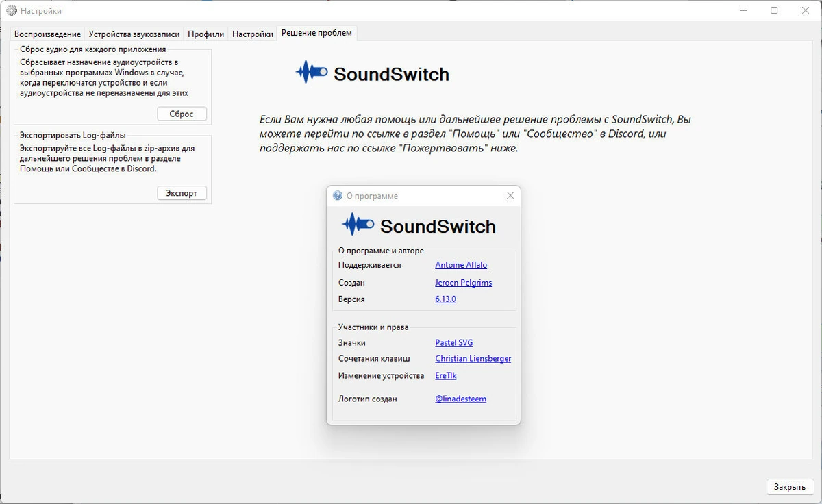Open the Pastel SVG link

(453, 342)
